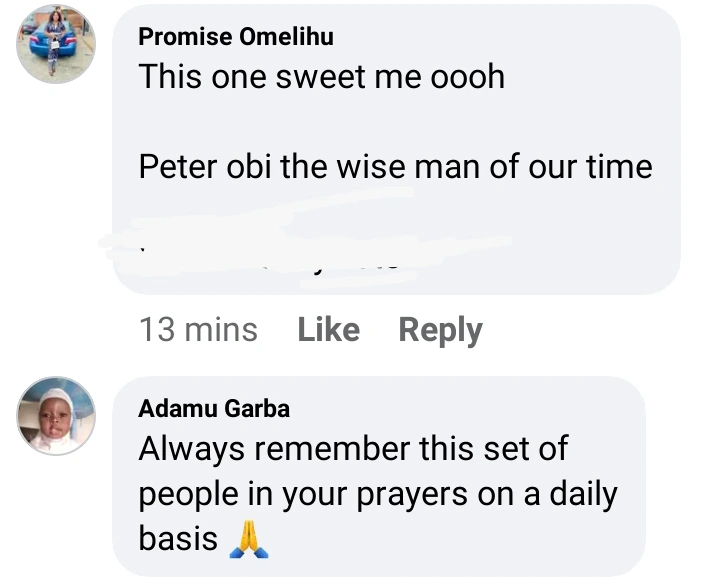Open the Promise Omelihu name link

[236, 38]
